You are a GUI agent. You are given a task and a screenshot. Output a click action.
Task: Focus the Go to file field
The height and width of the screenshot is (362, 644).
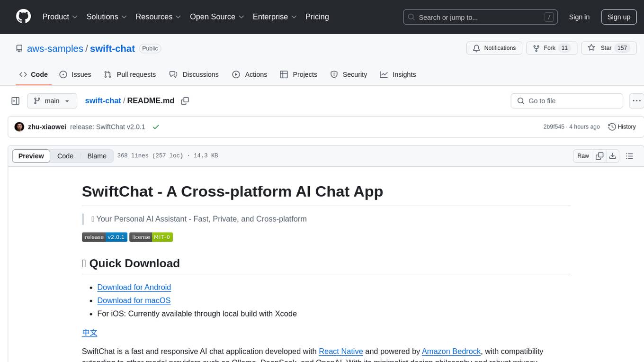click(567, 101)
